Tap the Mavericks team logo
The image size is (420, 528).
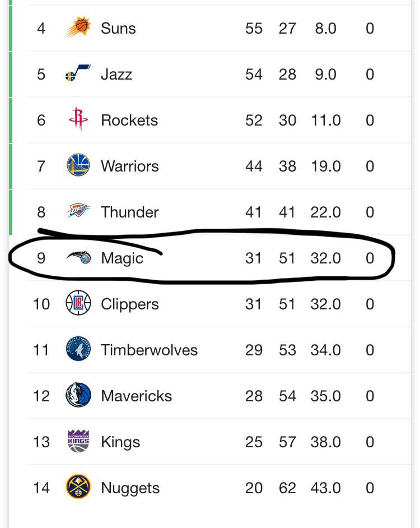coord(78,395)
